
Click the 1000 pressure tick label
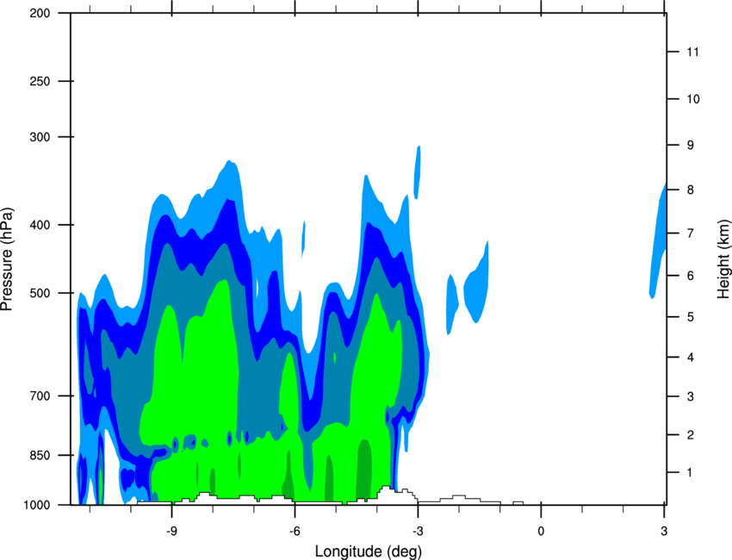point(36,505)
